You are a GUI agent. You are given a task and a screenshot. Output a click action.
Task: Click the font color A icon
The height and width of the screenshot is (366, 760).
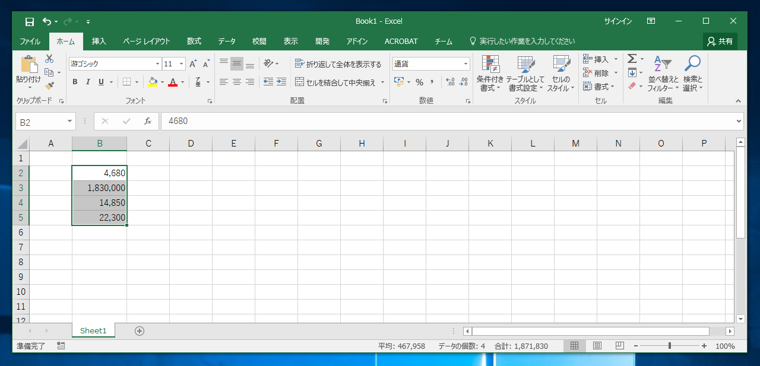click(173, 82)
